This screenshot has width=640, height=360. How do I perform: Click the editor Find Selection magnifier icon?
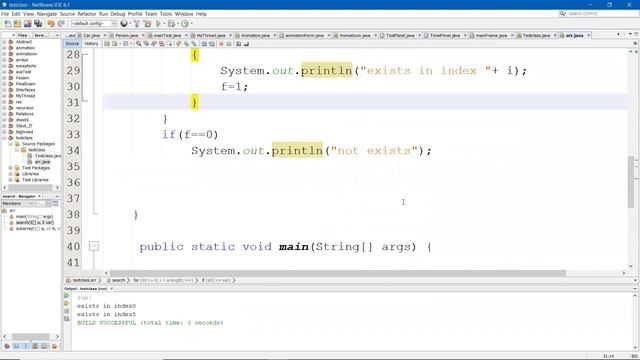coord(139,44)
